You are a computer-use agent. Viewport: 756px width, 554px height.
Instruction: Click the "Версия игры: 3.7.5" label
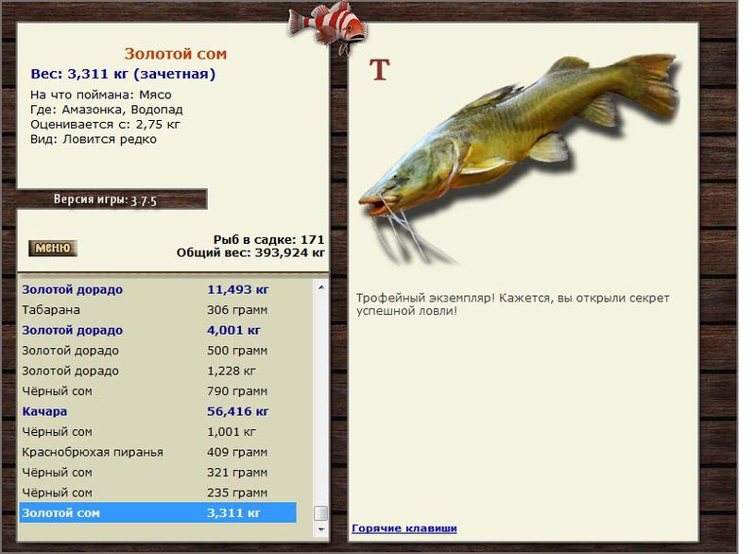105,199
